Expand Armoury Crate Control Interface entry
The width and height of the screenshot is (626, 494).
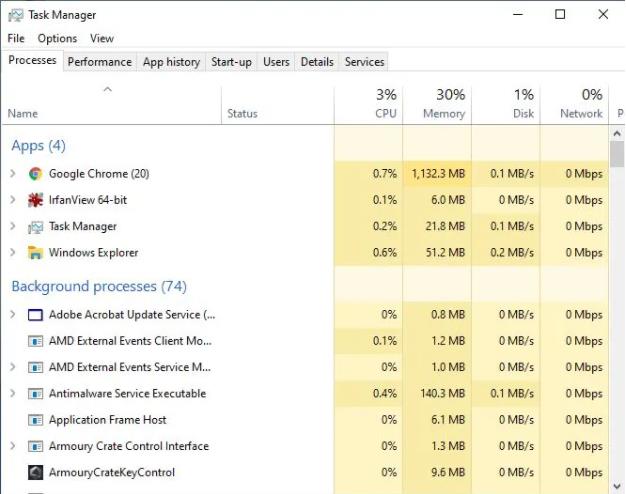(13, 446)
